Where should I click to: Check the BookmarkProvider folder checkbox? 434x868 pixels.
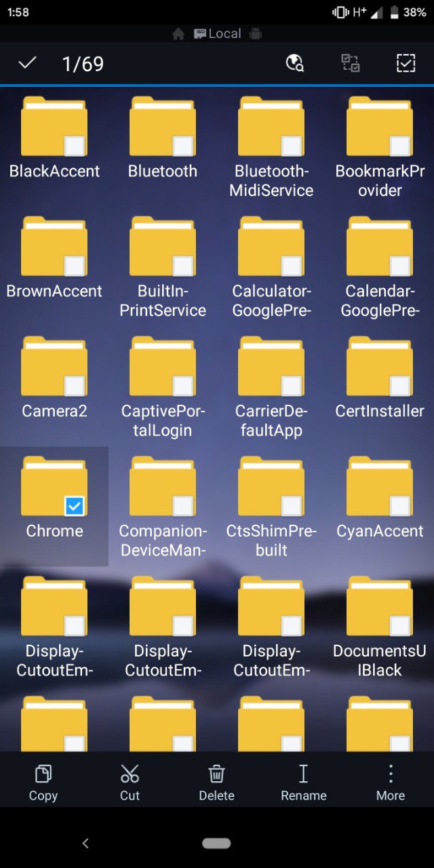tap(400, 146)
